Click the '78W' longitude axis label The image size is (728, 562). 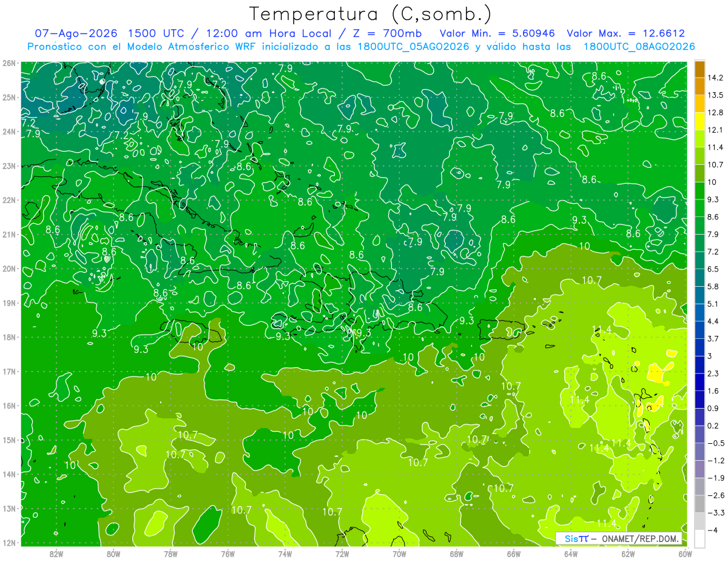[x=170, y=554]
